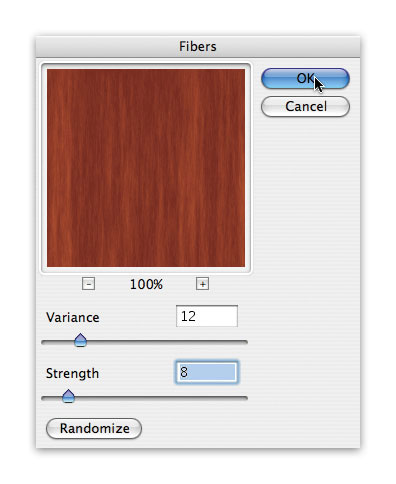This screenshot has height=484, width=396.
Task: Focus the Variance value field
Action: (x=207, y=316)
